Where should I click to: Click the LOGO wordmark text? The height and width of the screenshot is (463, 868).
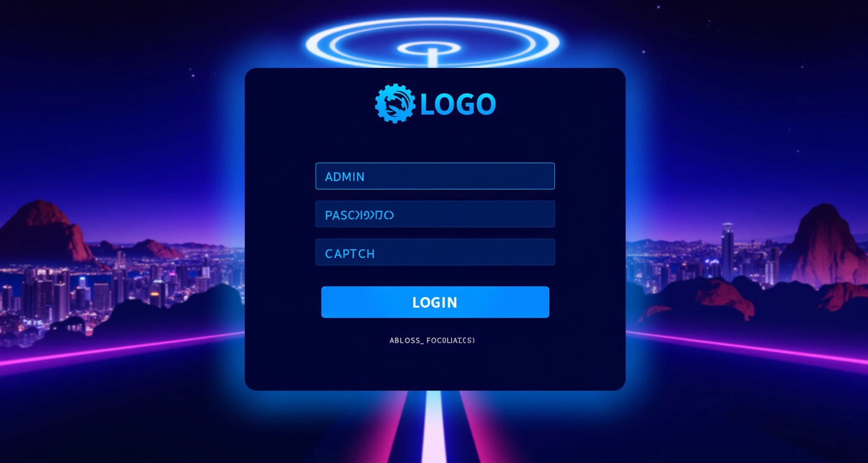(458, 104)
